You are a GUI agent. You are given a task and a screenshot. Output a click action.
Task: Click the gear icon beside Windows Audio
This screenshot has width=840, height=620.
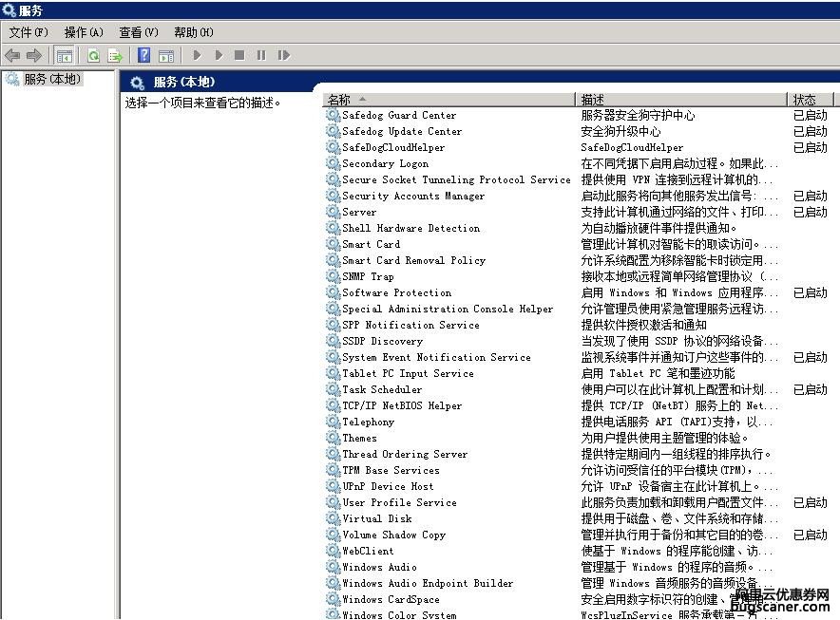[334, 567]
